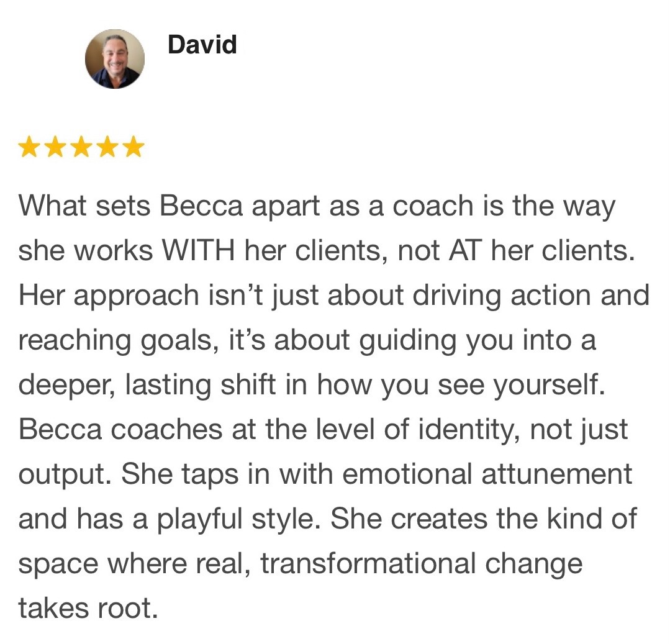Viewport: 670px width, 644px height.
Task: Click the word 'transformational' in the review
Action: pyautogui.click(x=368, y=564)
